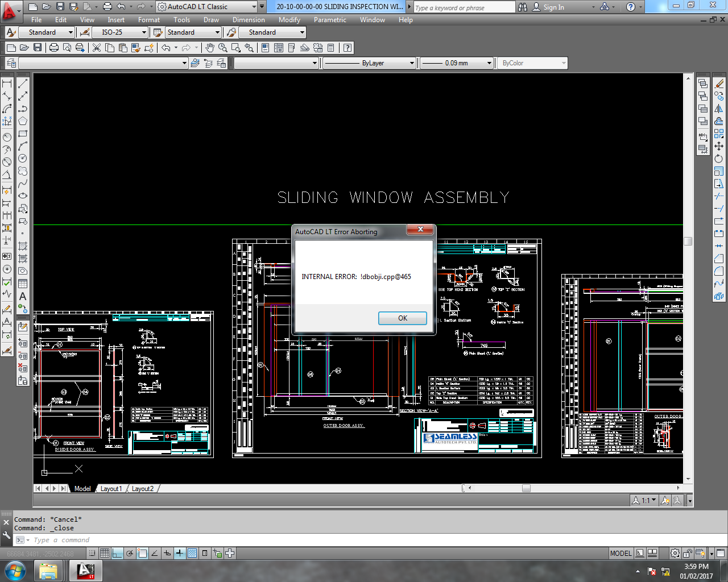Screen dimensions: 728x582
Task: Select the Move tool in Modify toolbar
Action: pos(719,146)
